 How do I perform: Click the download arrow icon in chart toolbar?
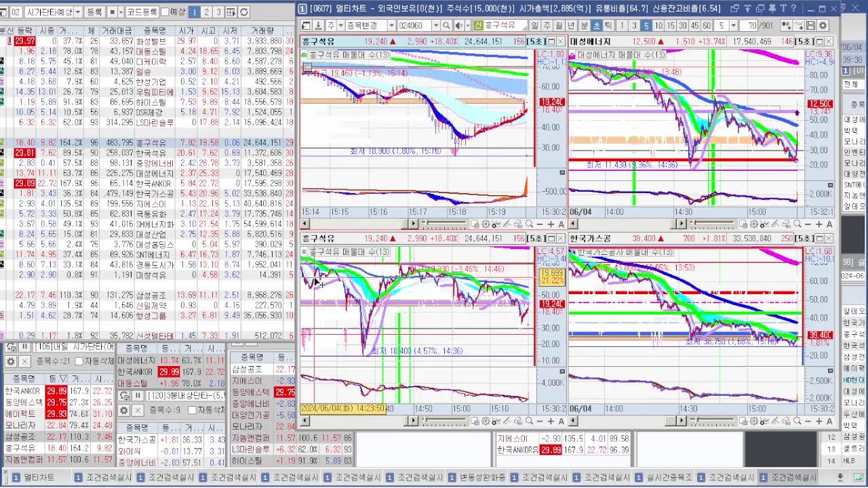tap(318, 26)
